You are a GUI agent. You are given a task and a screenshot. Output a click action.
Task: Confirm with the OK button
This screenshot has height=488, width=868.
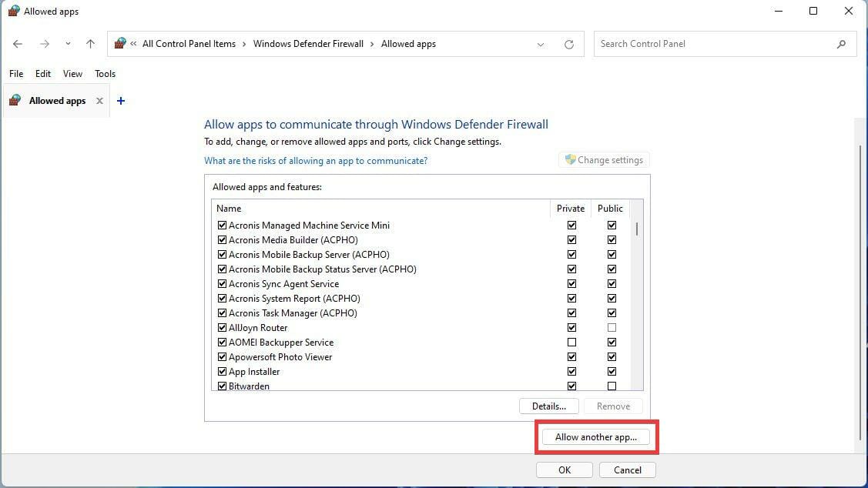(x=564, y=470)
